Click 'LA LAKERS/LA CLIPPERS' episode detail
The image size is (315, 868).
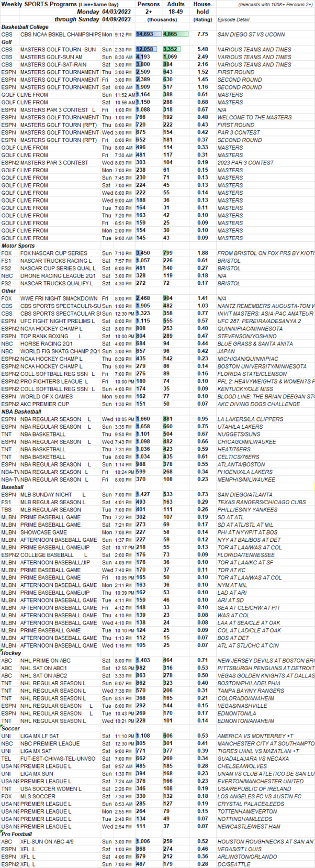tap(249, 419)
